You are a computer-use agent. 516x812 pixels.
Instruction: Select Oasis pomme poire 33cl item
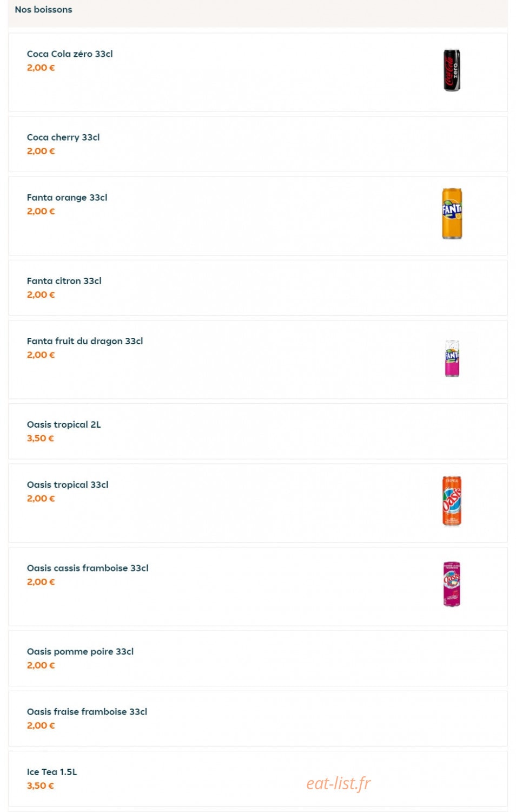(x=258, y=658)
